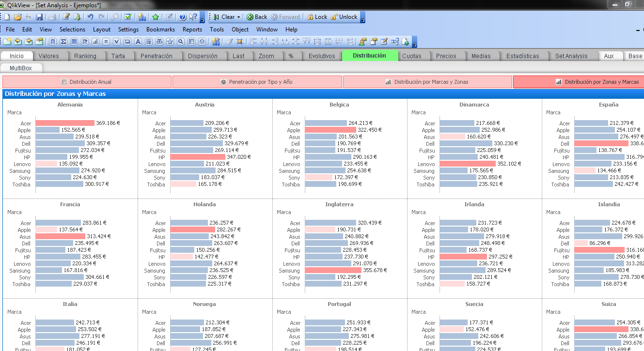Create a new document from the toolbar
This screenshot has width=644, height=351.
(7, 17)
